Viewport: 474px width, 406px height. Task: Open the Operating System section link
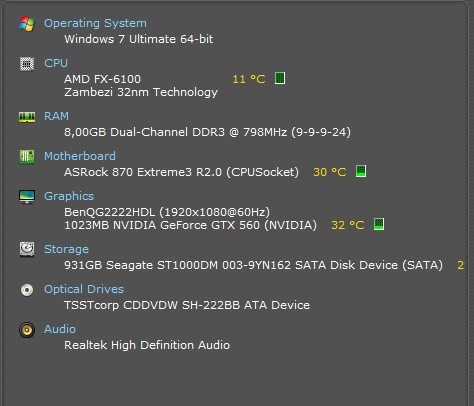pyautogui.click(x=95, y=23)
